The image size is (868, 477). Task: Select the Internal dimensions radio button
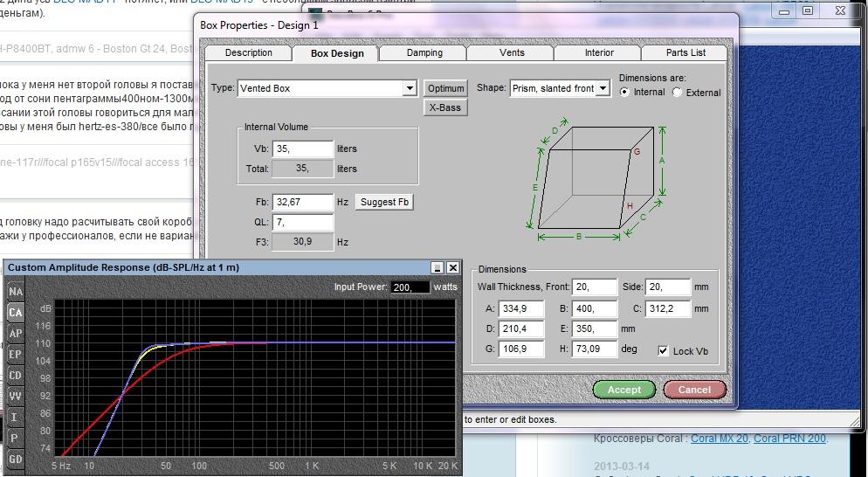pyautogui.click(x=624, y=93)
